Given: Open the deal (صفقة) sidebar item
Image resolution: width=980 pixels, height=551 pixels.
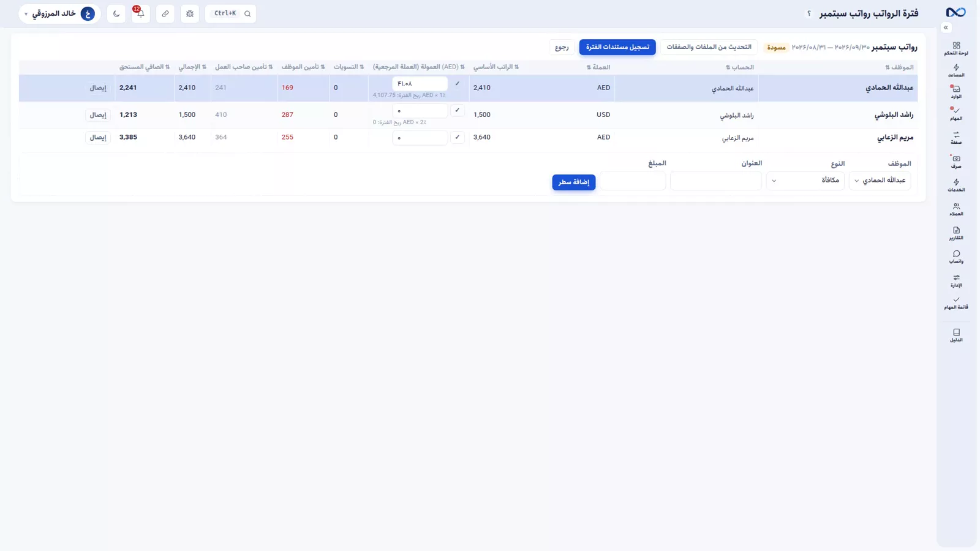Looking at the screenshot, I should point(956,138).
